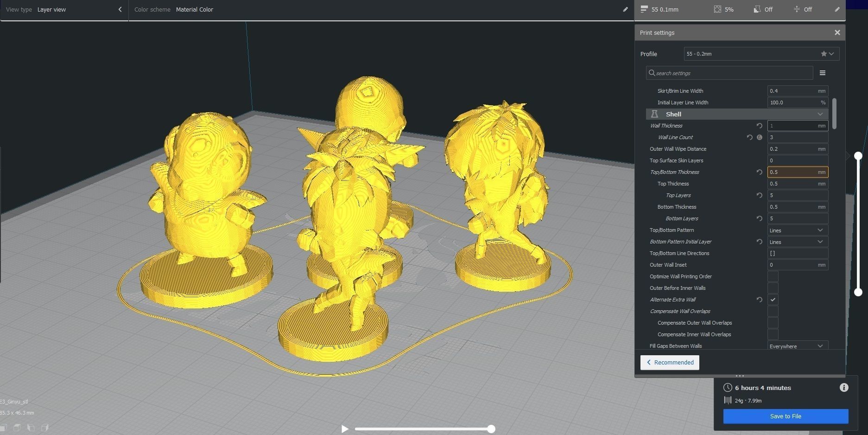The image size is (868, 435).
Task: Collapse the View type panel chevron
Action: (120, 9)
